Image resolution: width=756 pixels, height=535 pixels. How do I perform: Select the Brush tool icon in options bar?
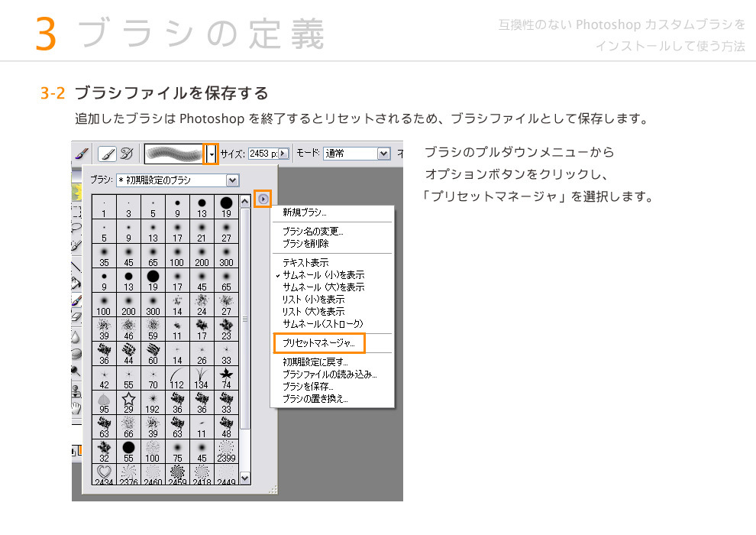pyautogui.click(x=107, y=154)
